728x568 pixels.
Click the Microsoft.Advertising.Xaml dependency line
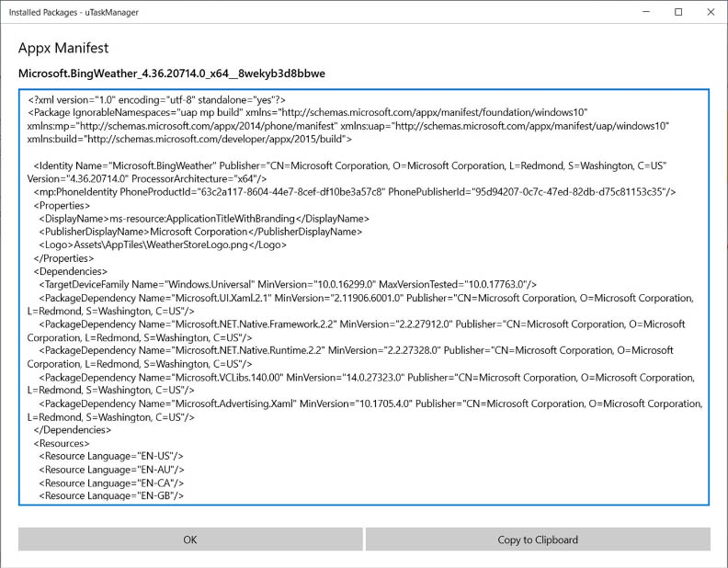pyautogui.click(x=371, y=403)
